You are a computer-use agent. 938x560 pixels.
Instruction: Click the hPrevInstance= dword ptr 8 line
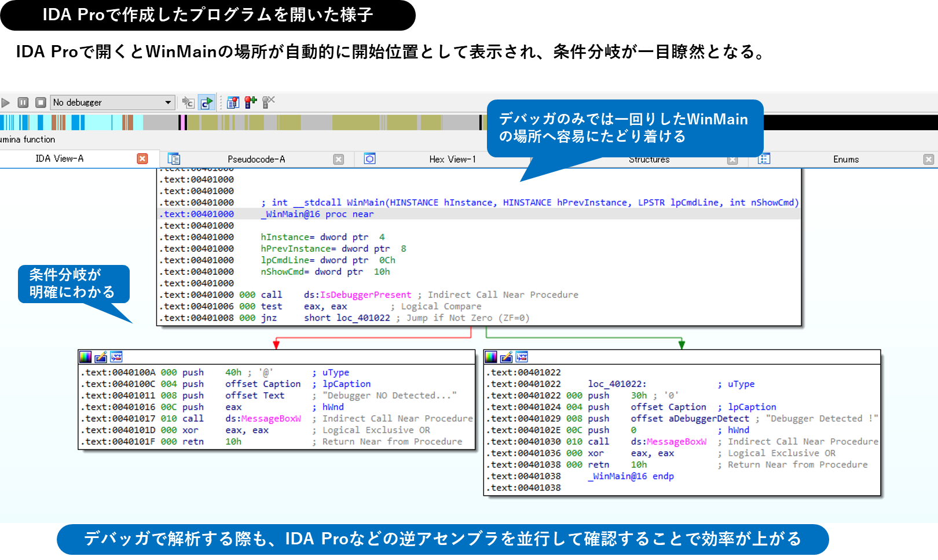click(x=334, y=249)
